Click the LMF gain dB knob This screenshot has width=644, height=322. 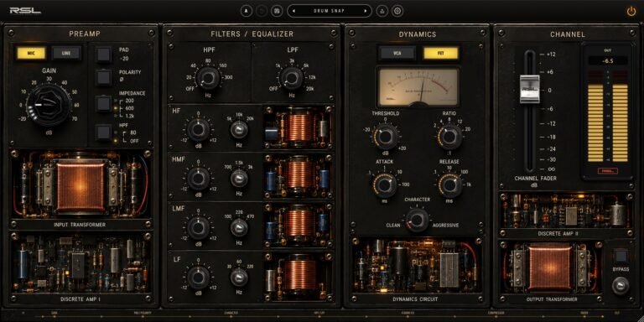[199, 228]
